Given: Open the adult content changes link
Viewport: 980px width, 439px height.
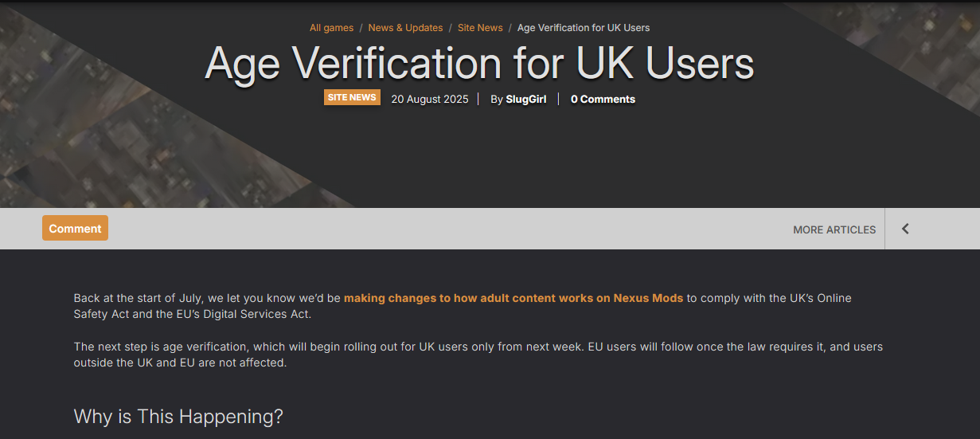Looking at the screenshot, I should pyautogui.click(x=513, y=298).
